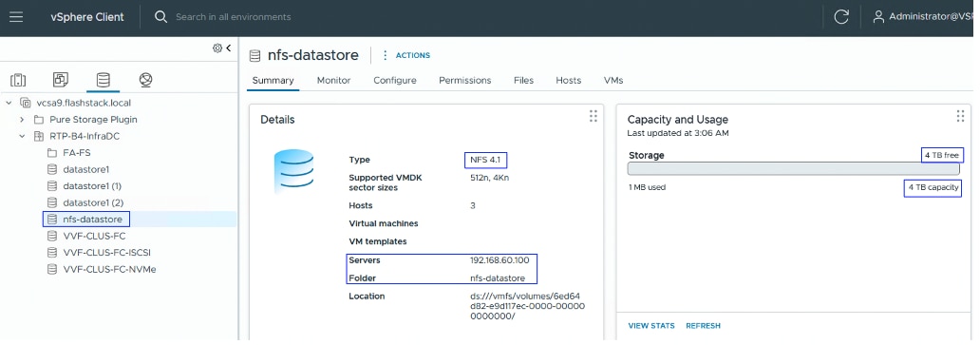Select the RTP-B4-InfraDC datacenter
980x345 pixels.
tap(85, 136)
